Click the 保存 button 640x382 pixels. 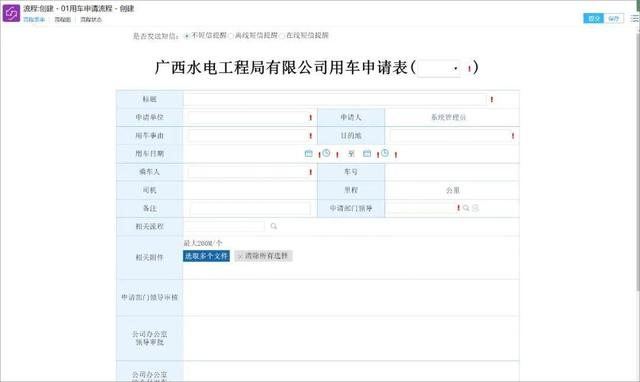tap(614, 18)
